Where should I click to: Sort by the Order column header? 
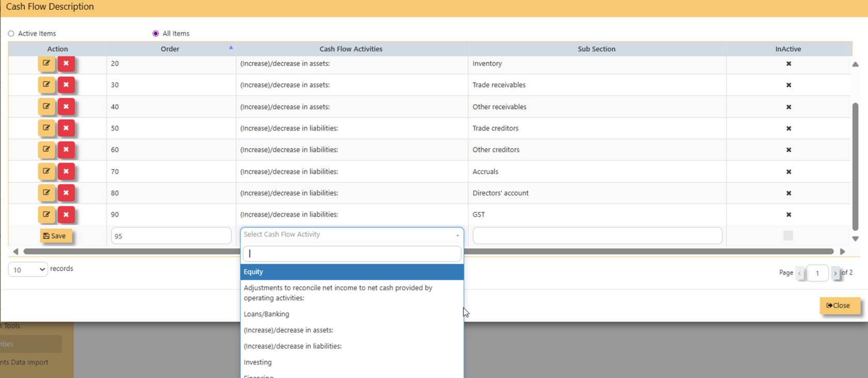pos(170,49)
